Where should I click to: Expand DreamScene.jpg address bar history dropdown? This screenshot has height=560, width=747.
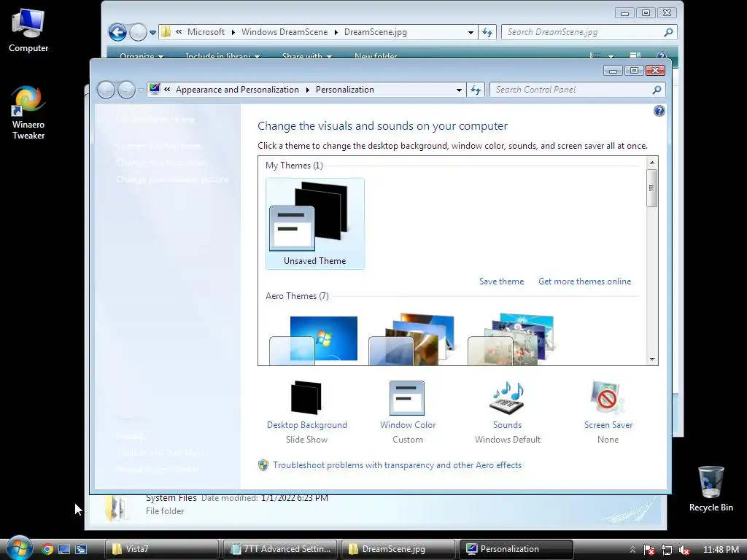click(471, 32)
